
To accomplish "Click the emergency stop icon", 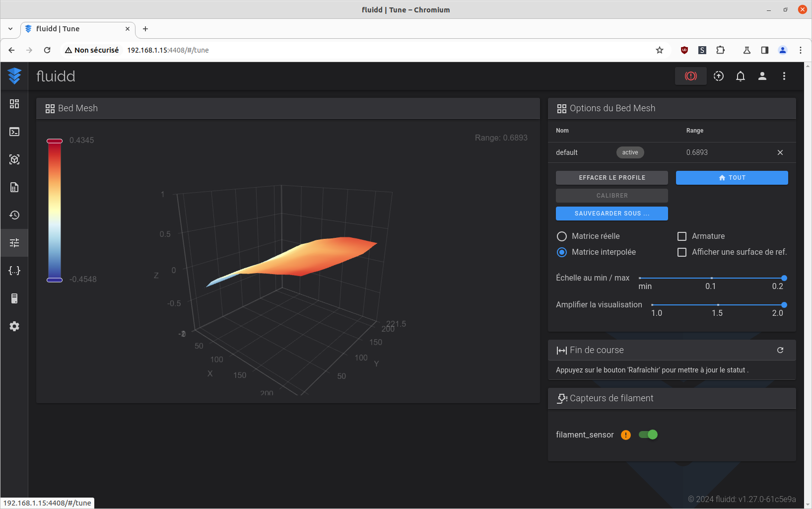I will tap(690, 76).
